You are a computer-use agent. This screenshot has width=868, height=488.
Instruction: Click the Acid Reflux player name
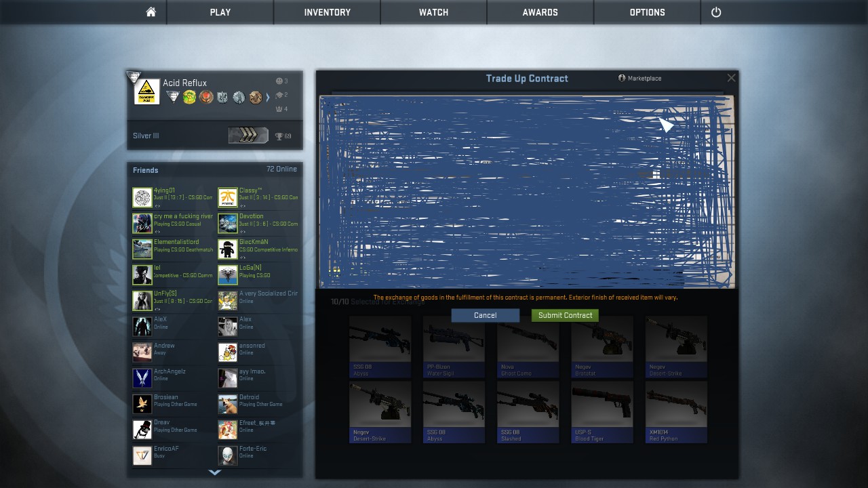pyautogui.click(x=184, y=83)
